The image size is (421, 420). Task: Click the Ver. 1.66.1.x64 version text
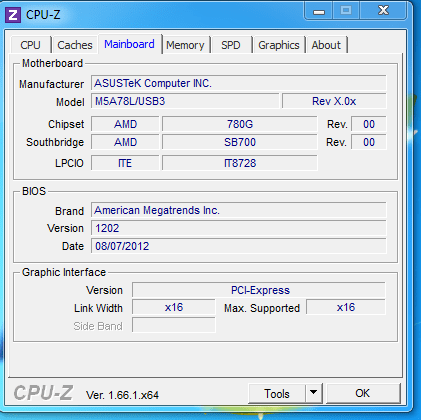click(122, 395)
